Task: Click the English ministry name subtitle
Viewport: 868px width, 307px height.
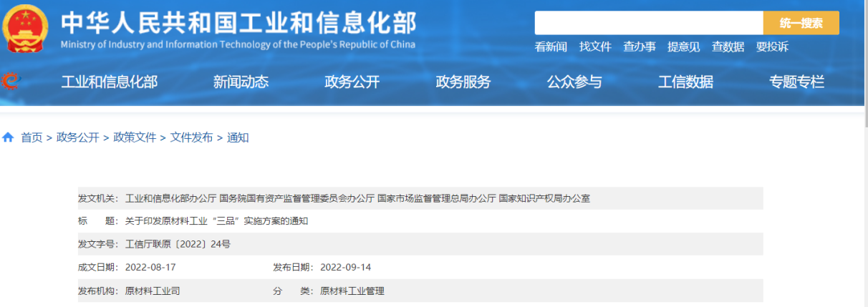Action: [238, 44]
